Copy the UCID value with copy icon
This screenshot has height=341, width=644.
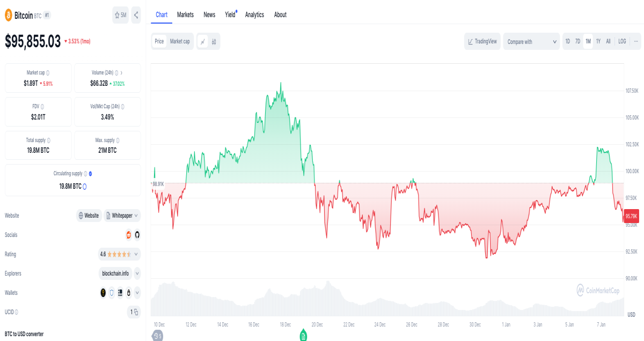click(134, 312)
